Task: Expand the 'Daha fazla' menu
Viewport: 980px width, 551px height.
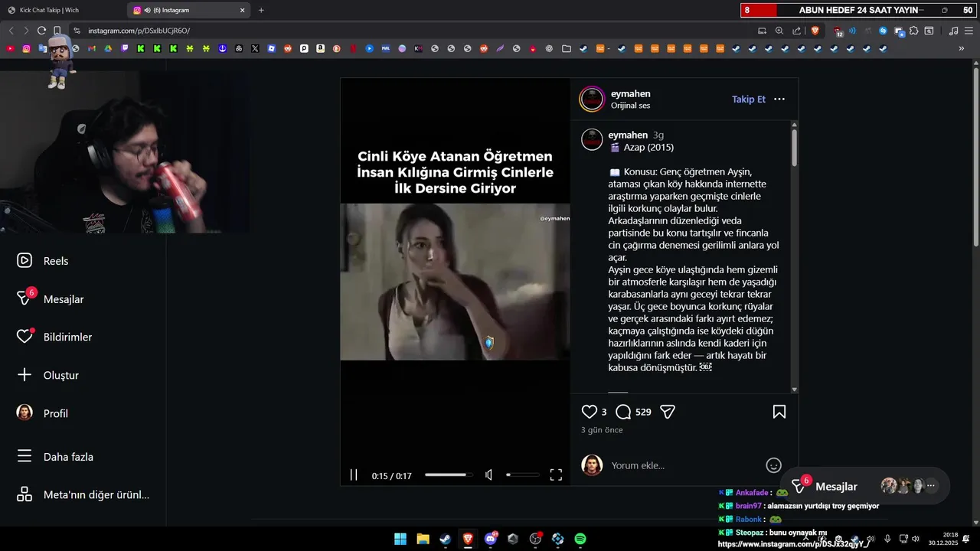Action: (56, 457)
